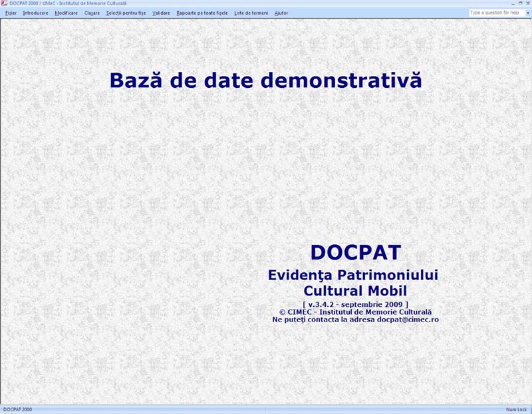Focus the 'Type a question for help' box
532x414 pixels.
[497, 13]
